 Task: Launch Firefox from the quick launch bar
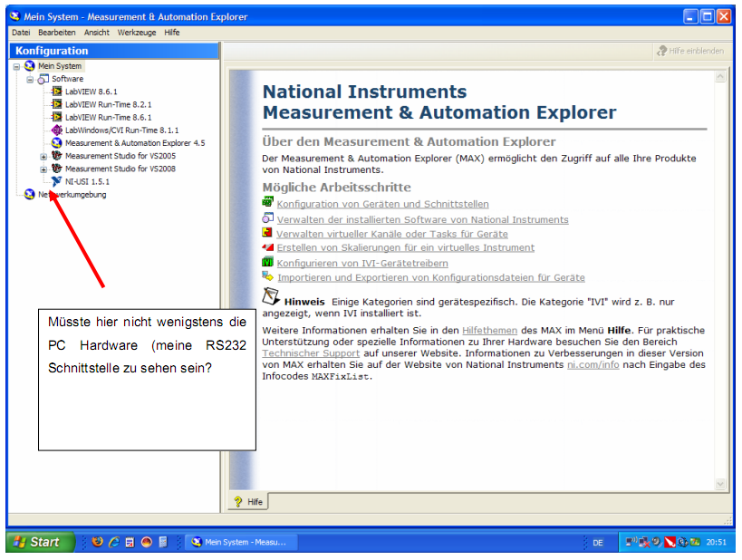98,542
